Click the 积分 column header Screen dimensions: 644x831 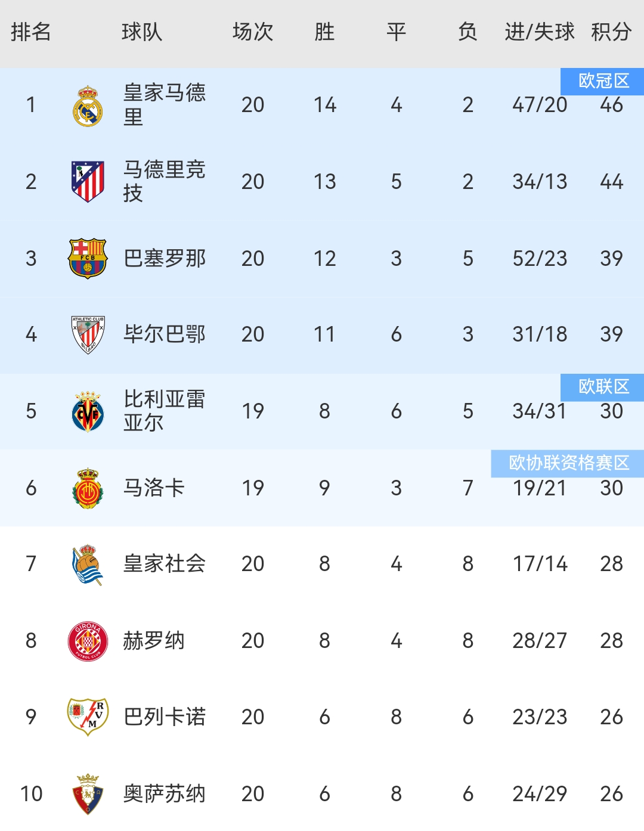coord(611,32)
